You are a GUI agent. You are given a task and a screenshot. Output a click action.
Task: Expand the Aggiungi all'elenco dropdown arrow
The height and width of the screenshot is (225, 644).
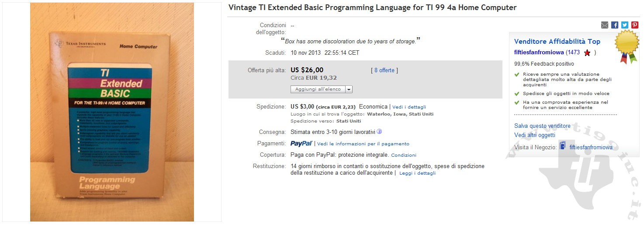pyautogui.click(x=349, y=89)
